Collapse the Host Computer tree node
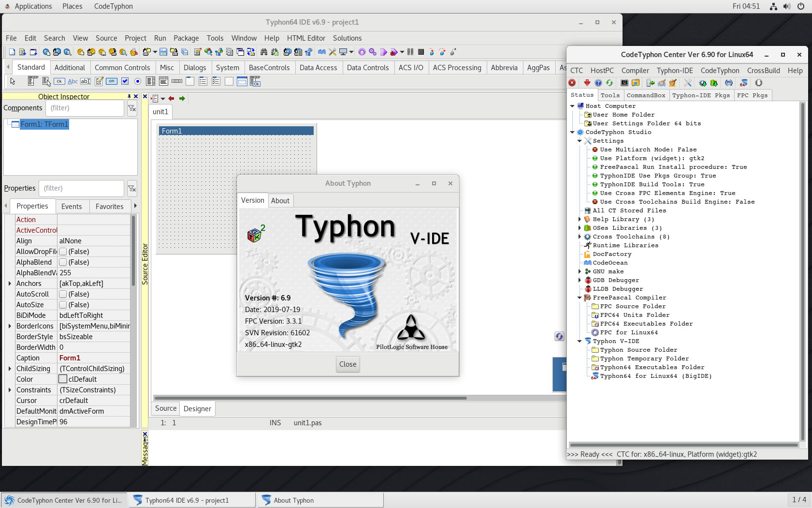The image size is (812, 508). [x=572, y=106]
